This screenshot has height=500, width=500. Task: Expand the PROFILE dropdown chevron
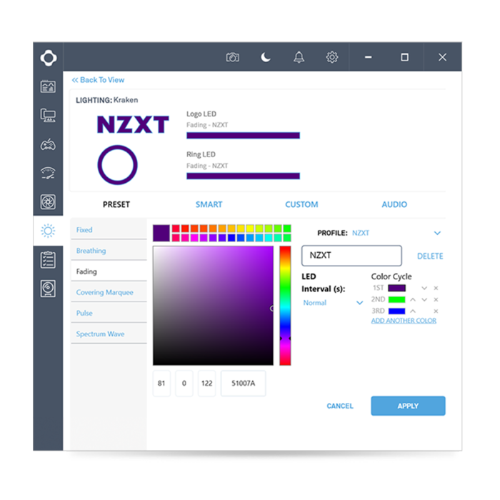(437, 233)
